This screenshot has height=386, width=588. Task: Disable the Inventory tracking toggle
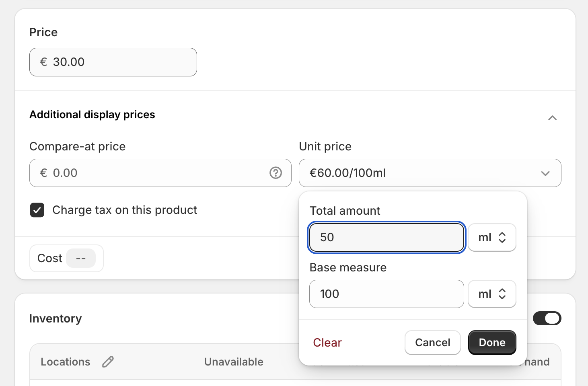click(x=547, y=318)
